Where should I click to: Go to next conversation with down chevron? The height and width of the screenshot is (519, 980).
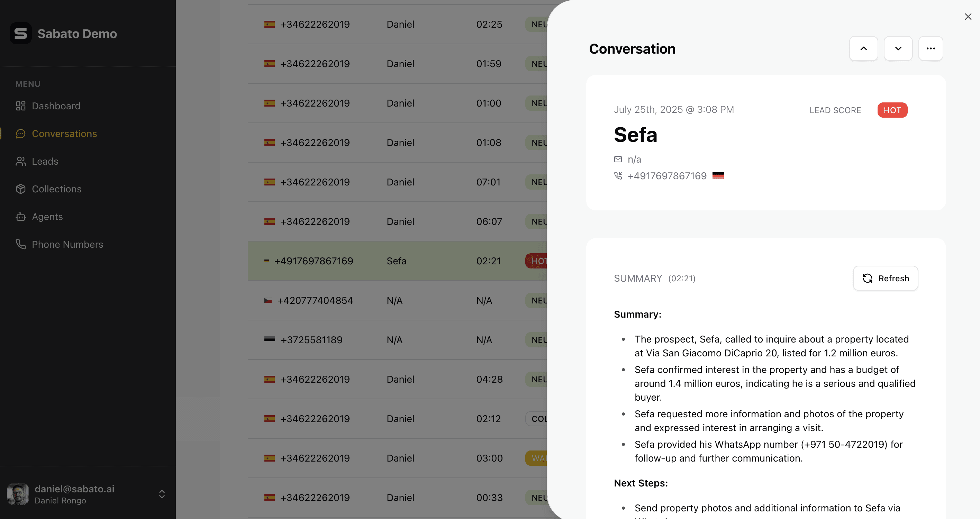pyautogui.click(x=898, y=48)
